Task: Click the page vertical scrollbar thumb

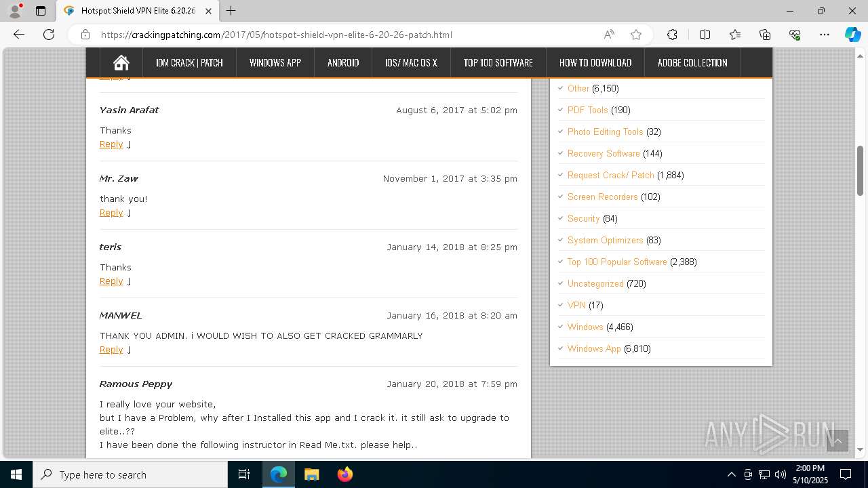Action: (x=861, y=171)
